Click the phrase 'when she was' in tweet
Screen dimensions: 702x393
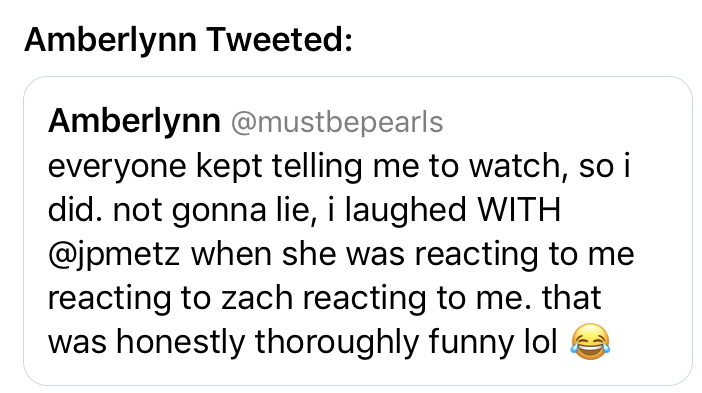[x=297, y=254]
